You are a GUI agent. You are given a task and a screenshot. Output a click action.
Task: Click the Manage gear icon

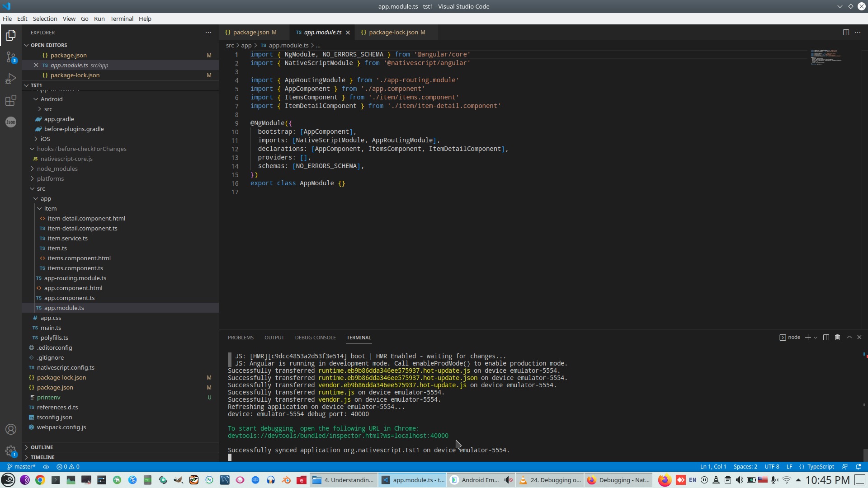pos(11,450)
